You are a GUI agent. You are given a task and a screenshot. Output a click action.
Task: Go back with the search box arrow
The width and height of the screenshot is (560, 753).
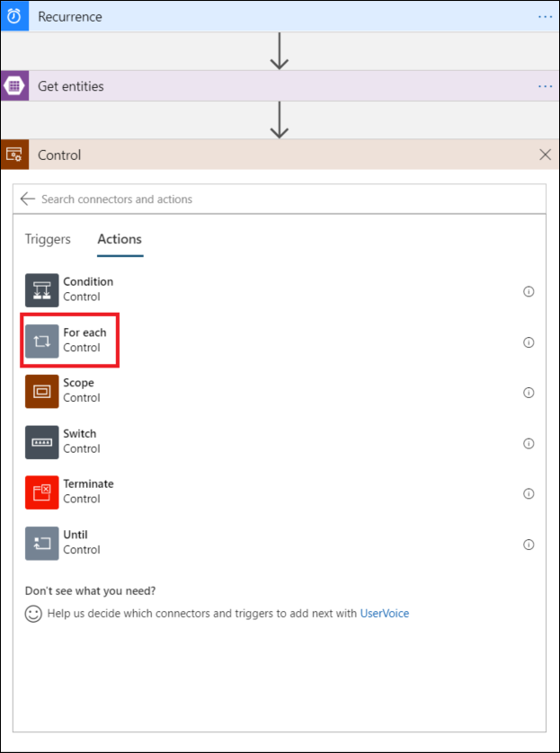coord(27,199)
